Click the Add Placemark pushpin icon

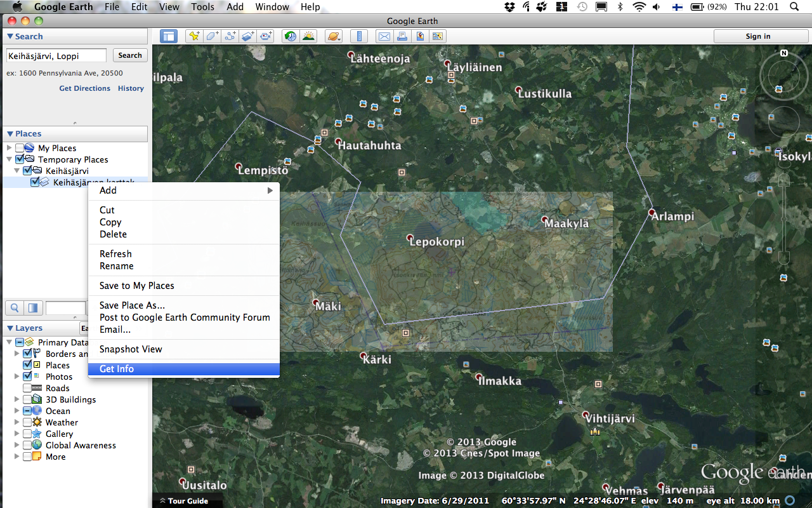pos(193,36)
